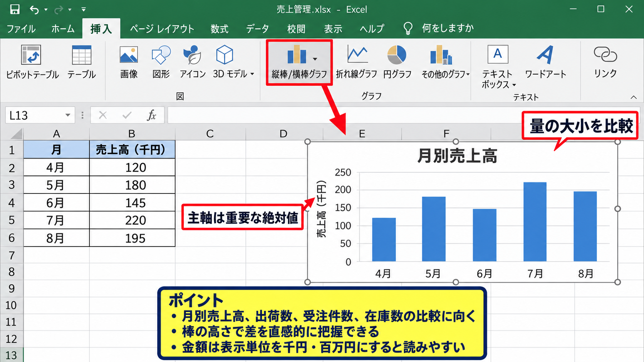Viewport: 644px width, 362px height.
Task: Click the Name Box showing L13
Action: click(x=35, y=115)
